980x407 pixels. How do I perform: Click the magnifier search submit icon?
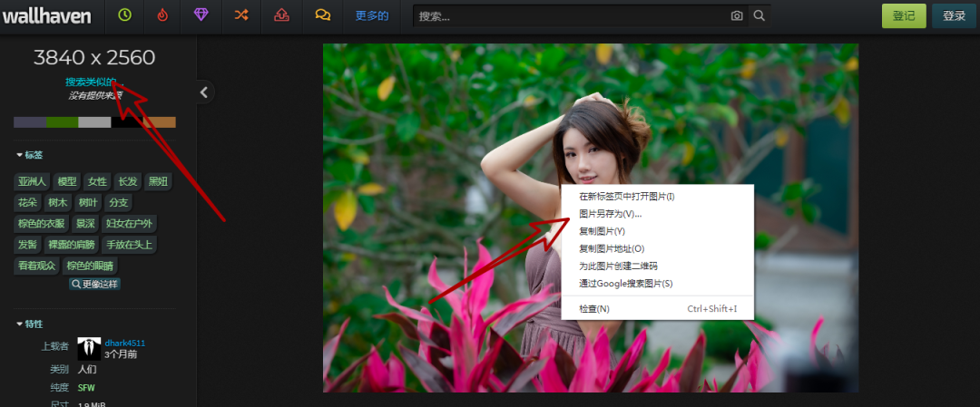(x=759, y=15)
